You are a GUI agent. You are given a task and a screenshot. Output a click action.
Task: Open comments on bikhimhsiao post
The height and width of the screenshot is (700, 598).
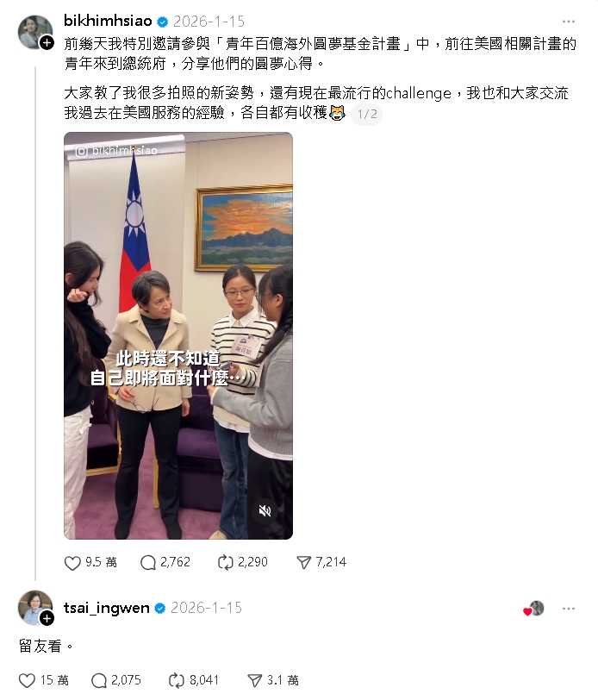click(x=148, y=562)
